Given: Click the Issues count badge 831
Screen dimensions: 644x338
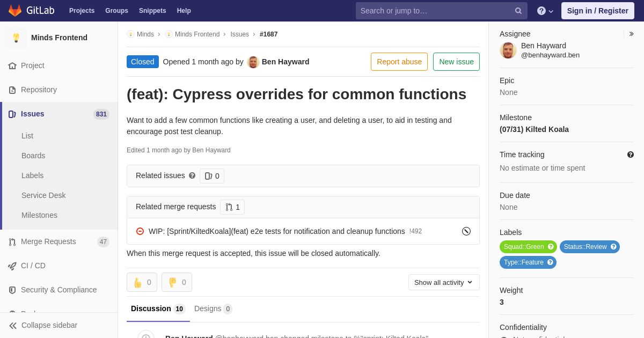Looking at the screenshot, I should tap(101, 114).
